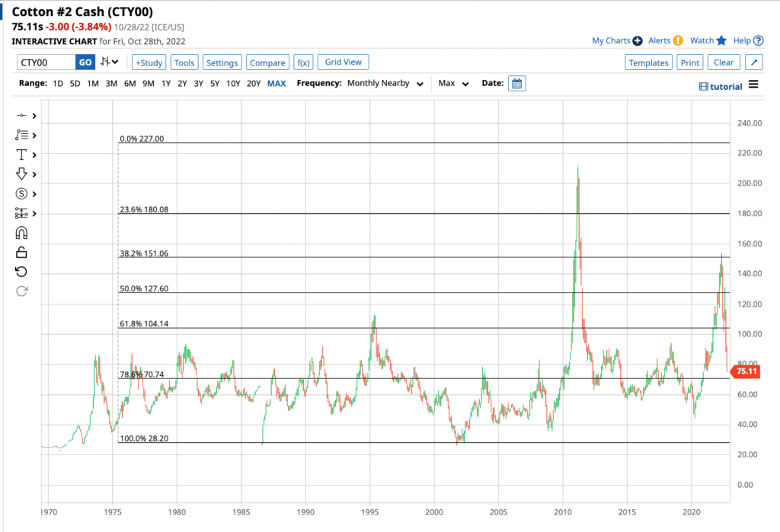
Task: Click the redo arrow icon
Action: pyautogui.click(x=21, y=291)
